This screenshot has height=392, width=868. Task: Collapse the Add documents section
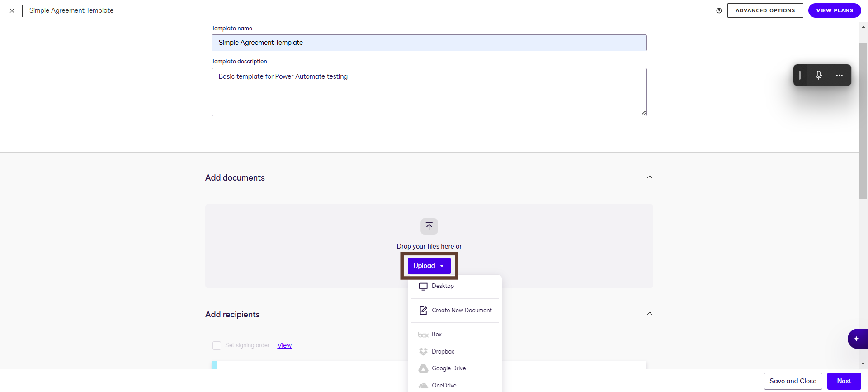650,177
